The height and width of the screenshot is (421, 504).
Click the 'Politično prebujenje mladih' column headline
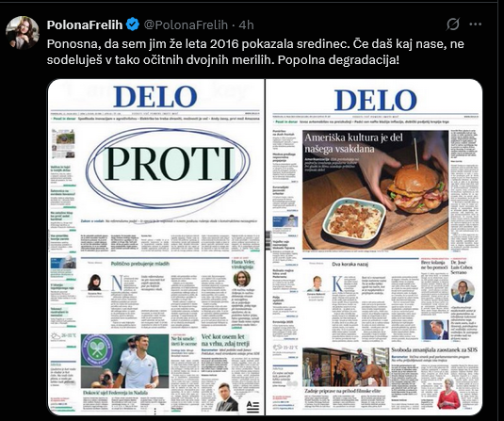click(x=140, y=264)
